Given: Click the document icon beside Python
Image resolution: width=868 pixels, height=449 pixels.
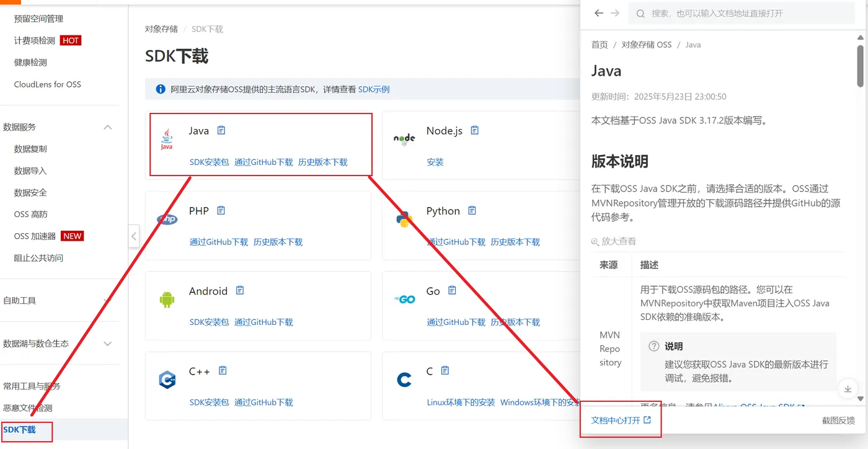Looking at the screenshot, I should pos(472,211).
